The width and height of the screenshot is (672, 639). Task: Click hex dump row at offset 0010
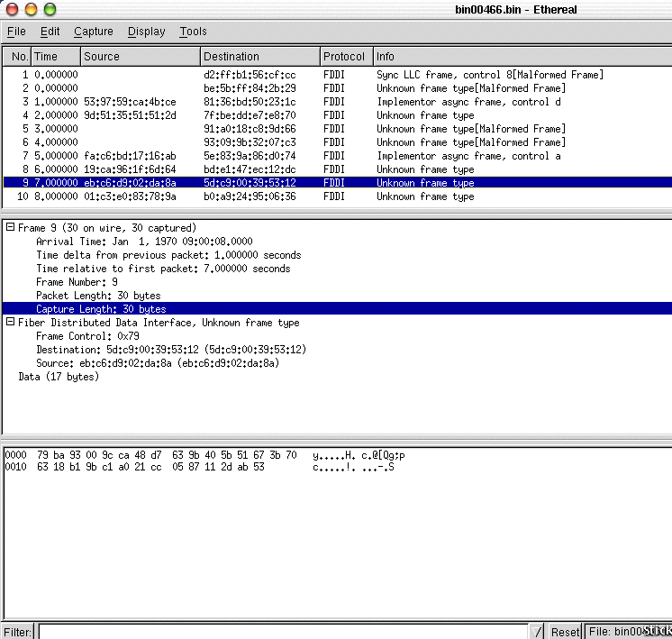pyautogui.click(x=199, y=467)
